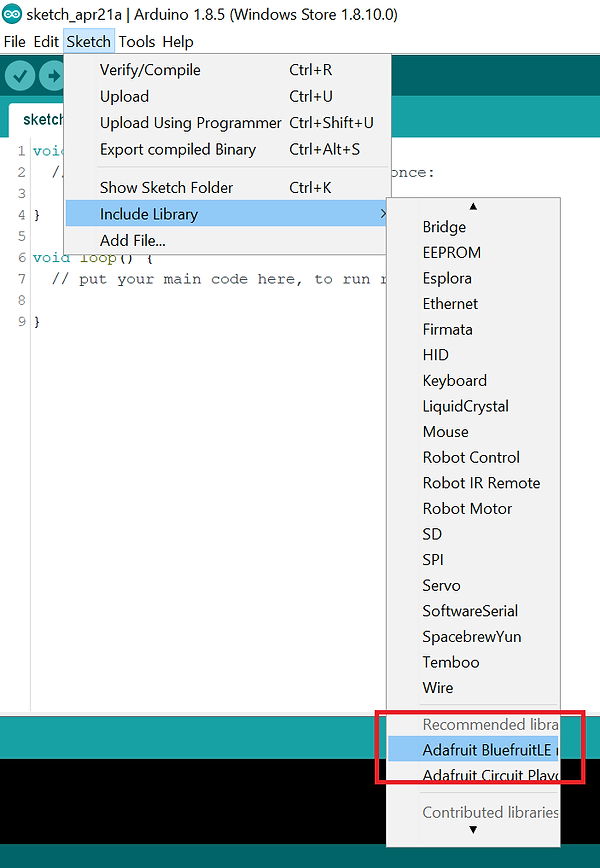The height and width of the screenshot is (868, 600).
Task: Close the open Sketch menu
Action: click(x=89, y=42)
